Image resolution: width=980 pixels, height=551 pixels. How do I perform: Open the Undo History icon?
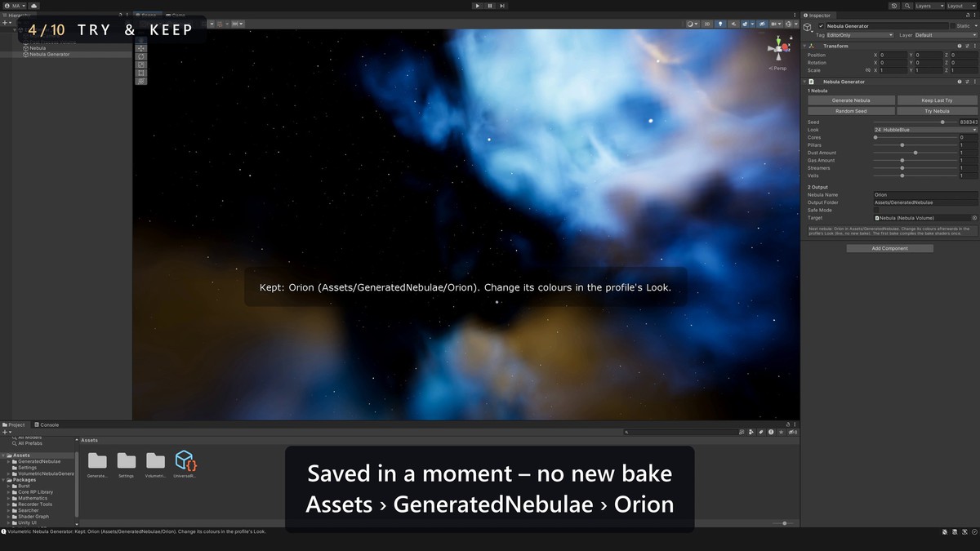point(895,6)
